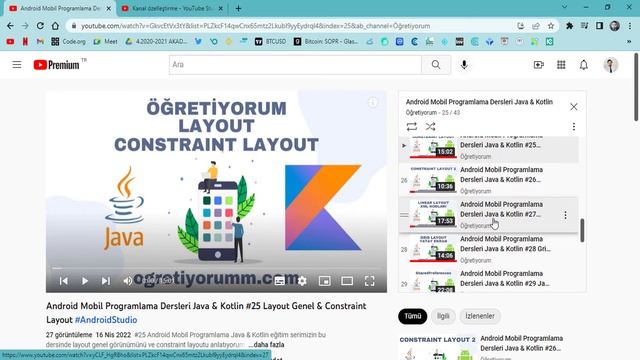Open the Gmail bookmark icon
The image size is (640, 360).
pyautogui.click(x=40, y=41)
